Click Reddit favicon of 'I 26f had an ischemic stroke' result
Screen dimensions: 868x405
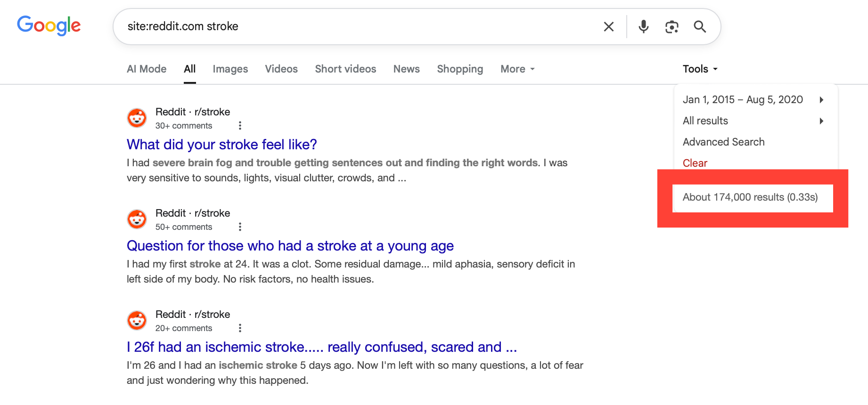137,320
